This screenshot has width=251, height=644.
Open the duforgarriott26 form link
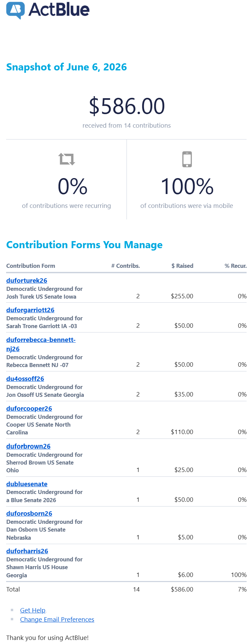(30, 310)
